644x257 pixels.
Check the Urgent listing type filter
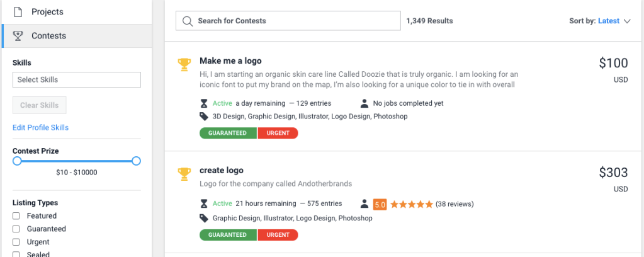click(16, 243)
